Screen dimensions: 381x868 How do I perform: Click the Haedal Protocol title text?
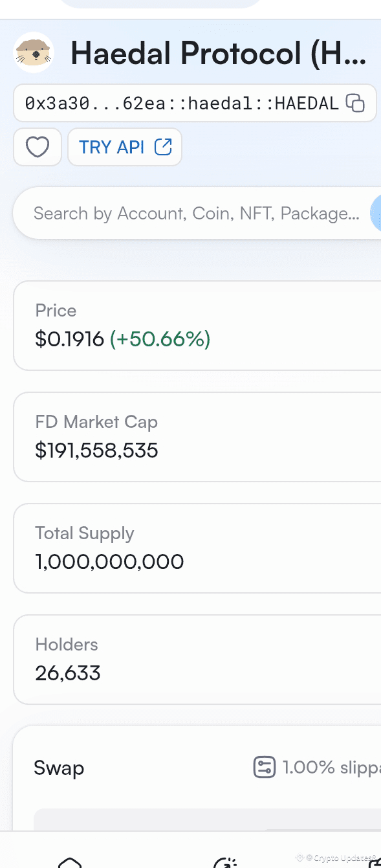[219, 52]
